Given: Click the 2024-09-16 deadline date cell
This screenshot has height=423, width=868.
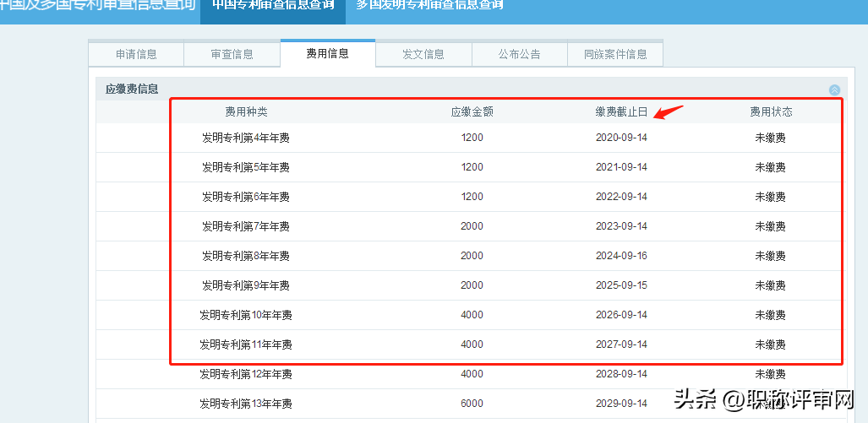Looking at the screenshot, I should click(x=621, y=256).
